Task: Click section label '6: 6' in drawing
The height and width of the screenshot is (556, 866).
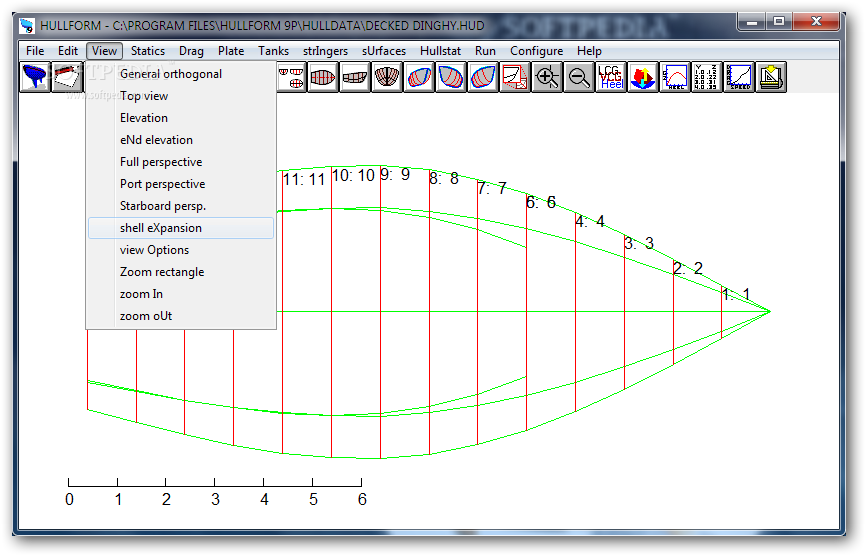Action: click(541, 203)
